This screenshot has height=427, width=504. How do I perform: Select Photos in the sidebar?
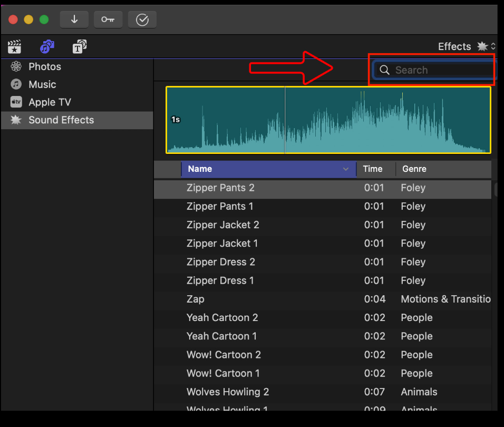pos(77,66)
